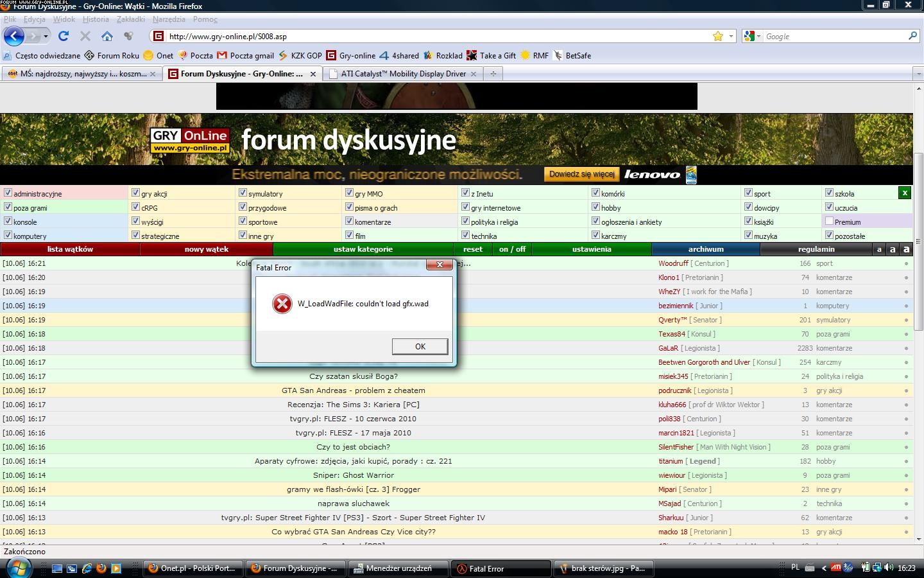Viewport: 924px width, 578px height.
Task: Open Poczta gmail bookmark
Action: click(245, 55)
